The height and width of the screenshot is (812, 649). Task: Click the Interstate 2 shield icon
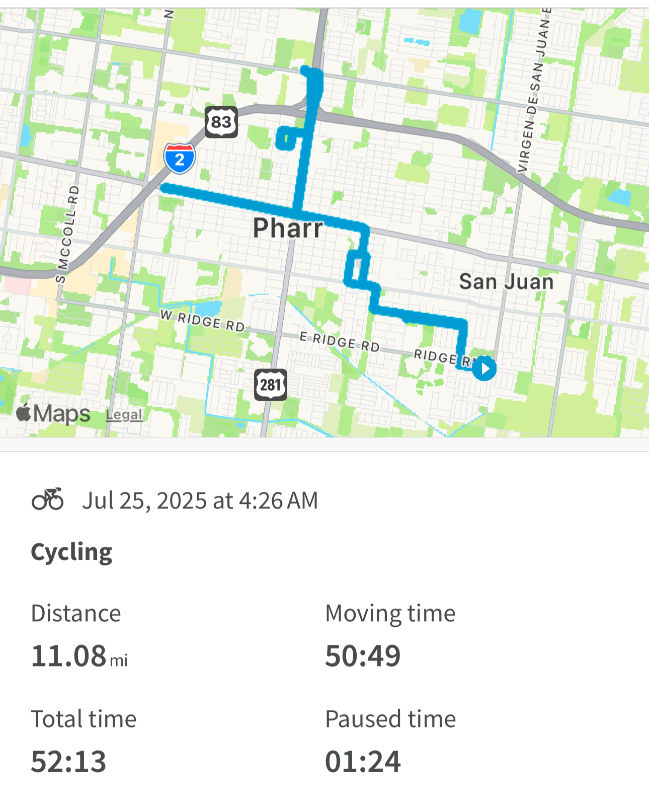coord(180,158)
